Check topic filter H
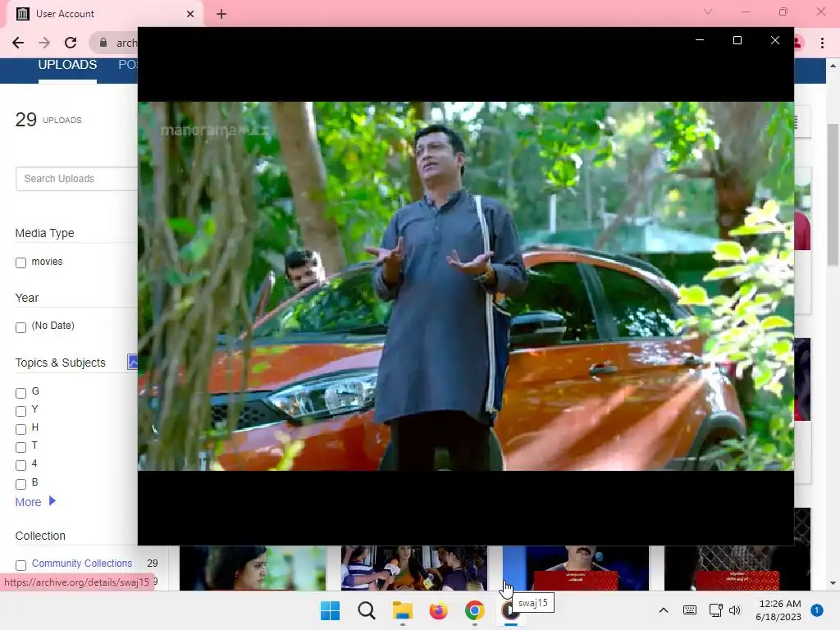Screen dimensions: 840x630 tap(21, 429)
